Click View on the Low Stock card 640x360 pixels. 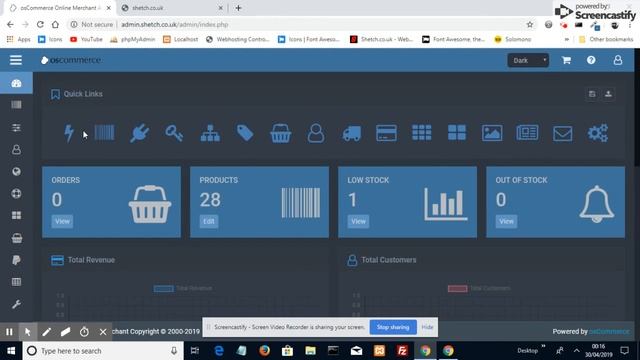point(358,221)
